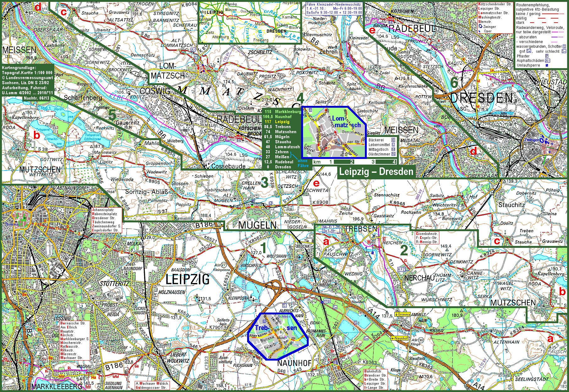
Task: Select the Gästezimmer 'N' legend symbol
Action: tap(393, 154)
